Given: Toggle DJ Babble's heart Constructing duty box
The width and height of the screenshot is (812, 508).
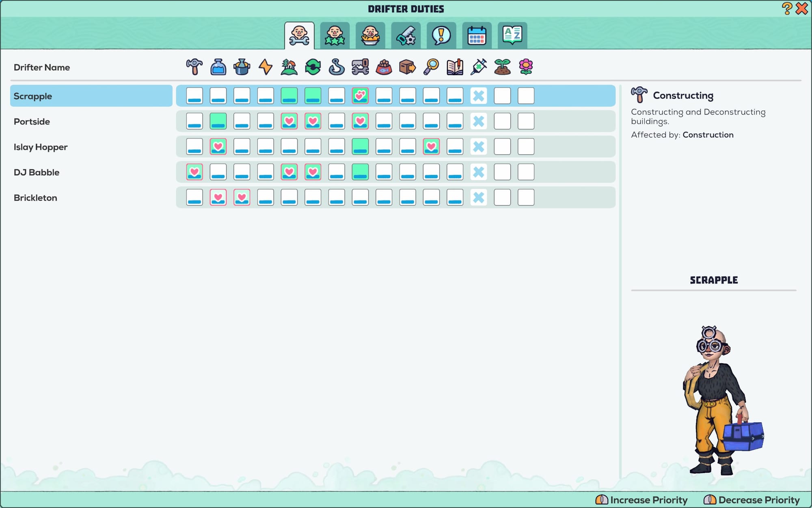Looking at the screenshot, I should pyautogui.click(x=194, y=172).
